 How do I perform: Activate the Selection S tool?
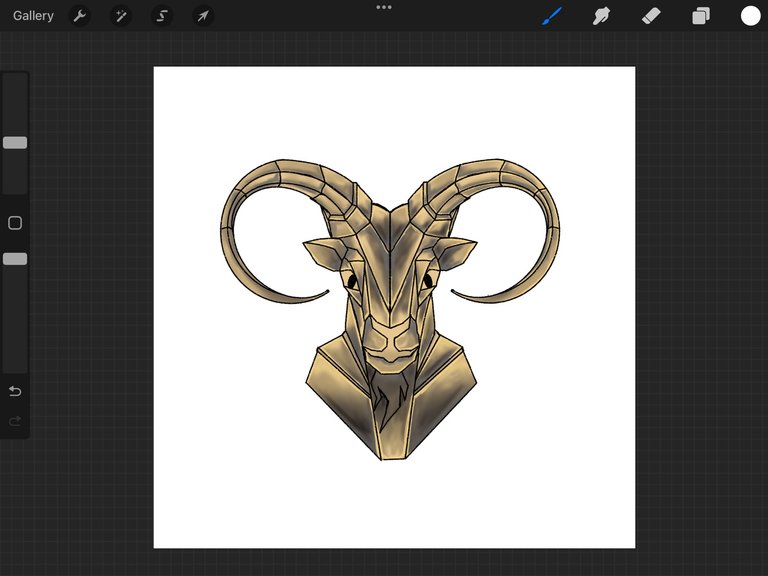(x=162, y=16)
